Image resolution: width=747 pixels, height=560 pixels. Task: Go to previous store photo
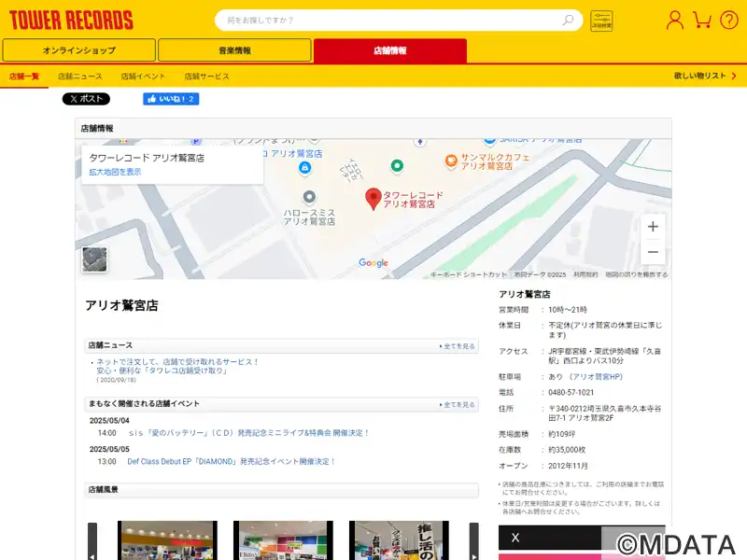[92, 541]
